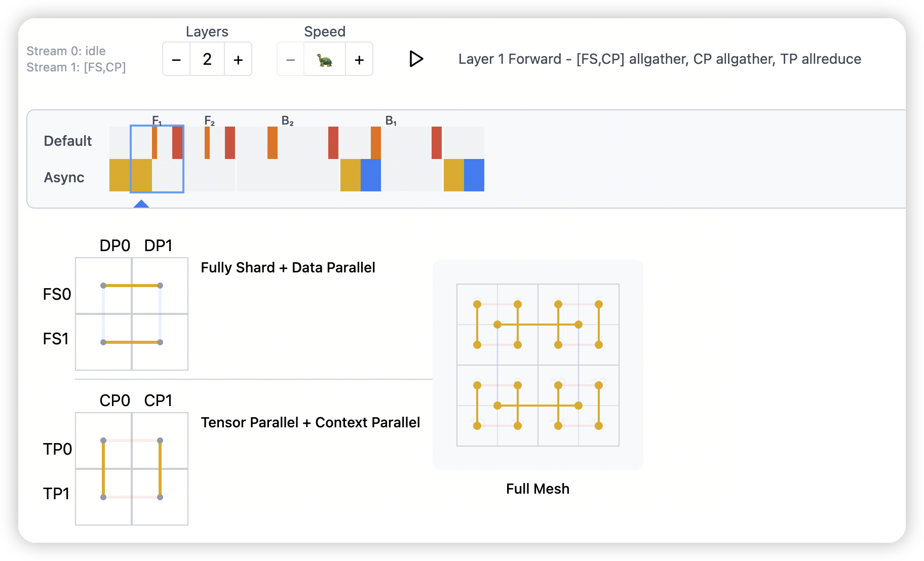Select the F₁ phase label in timeline
This screenshot has width=924, height=561.
tap(157, 121)
